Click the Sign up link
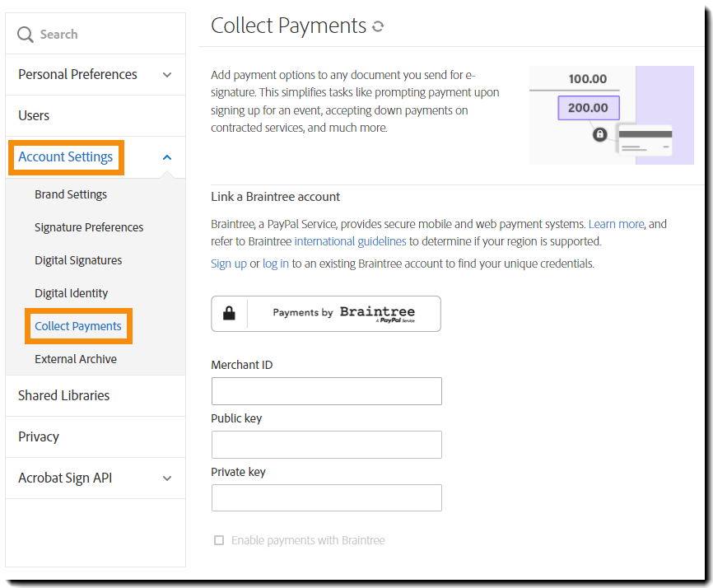Image resolution: width=713 pixels, height=588 pixels. [229, 264]
